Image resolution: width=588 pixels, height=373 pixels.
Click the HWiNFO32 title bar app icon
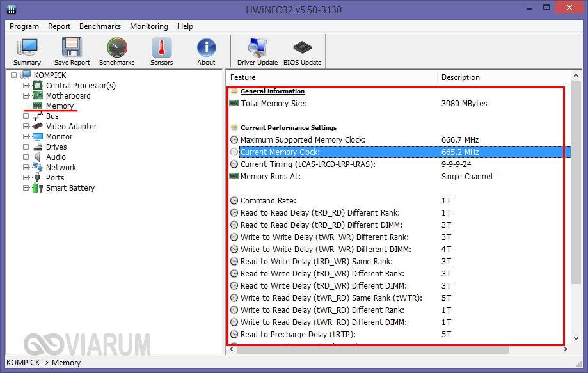[11, 9]
